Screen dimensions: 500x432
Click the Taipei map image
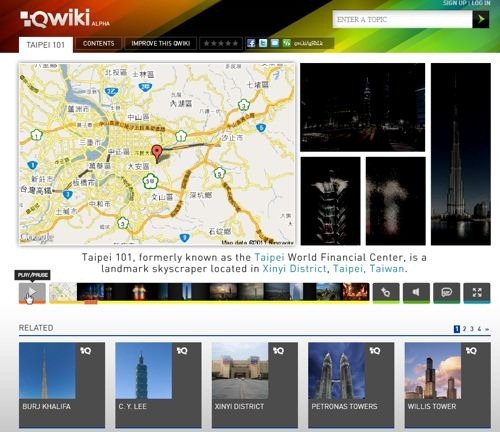[x=157, y=154]
